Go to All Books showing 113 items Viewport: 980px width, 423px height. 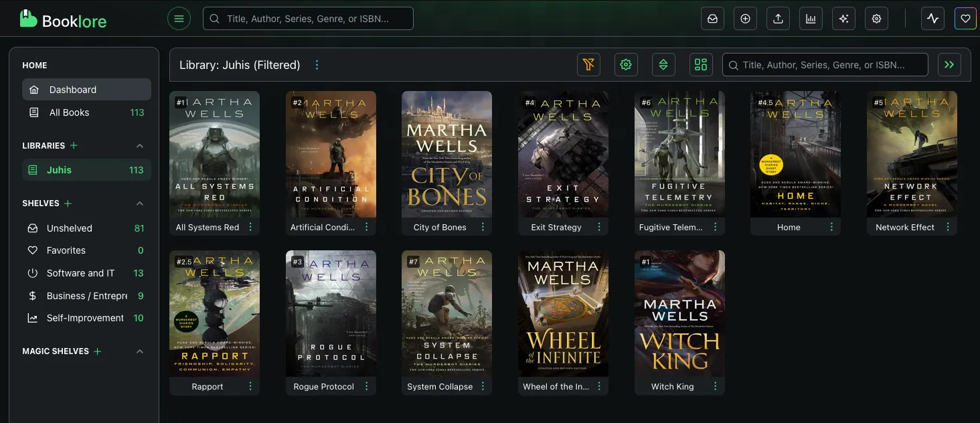click(70, 112)
